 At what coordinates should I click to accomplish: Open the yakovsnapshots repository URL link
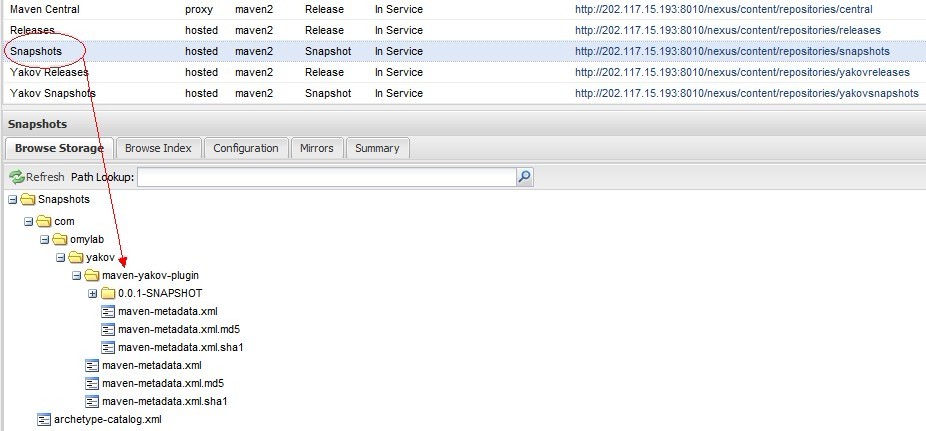(x=746, y=93)
